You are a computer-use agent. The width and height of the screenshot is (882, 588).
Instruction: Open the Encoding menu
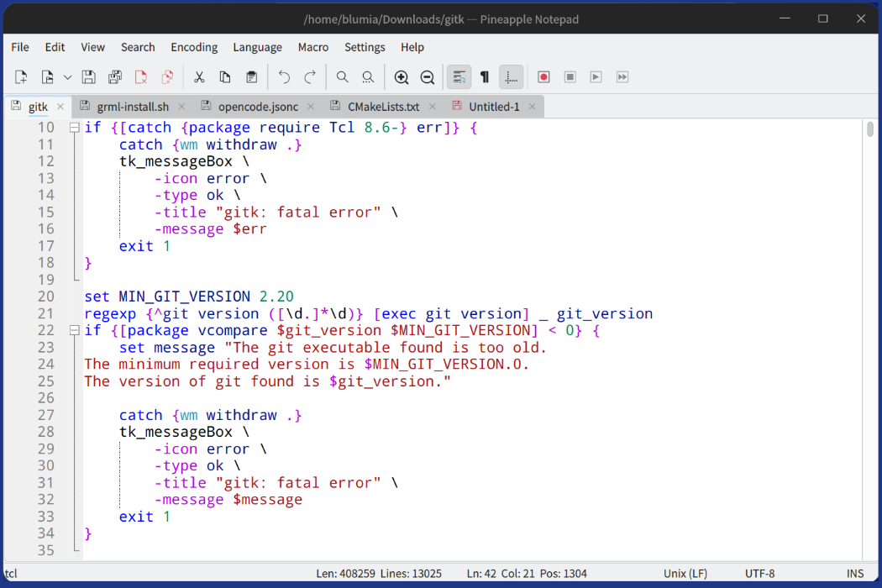194,47
